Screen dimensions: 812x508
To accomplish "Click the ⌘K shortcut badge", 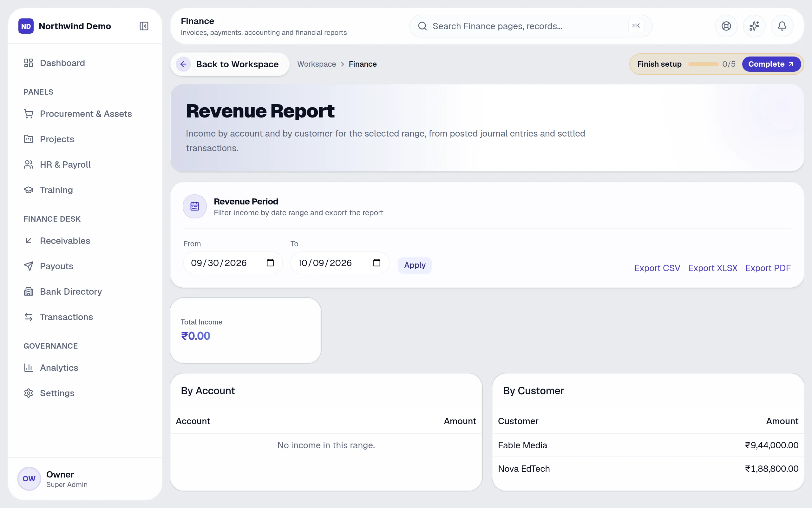I will click(x=636, y=26).
